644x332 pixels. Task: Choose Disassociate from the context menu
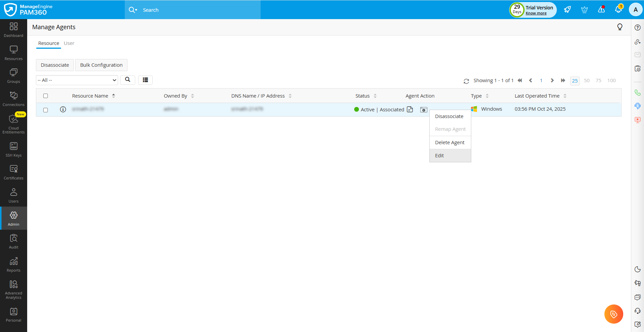(x=450, y=116)
